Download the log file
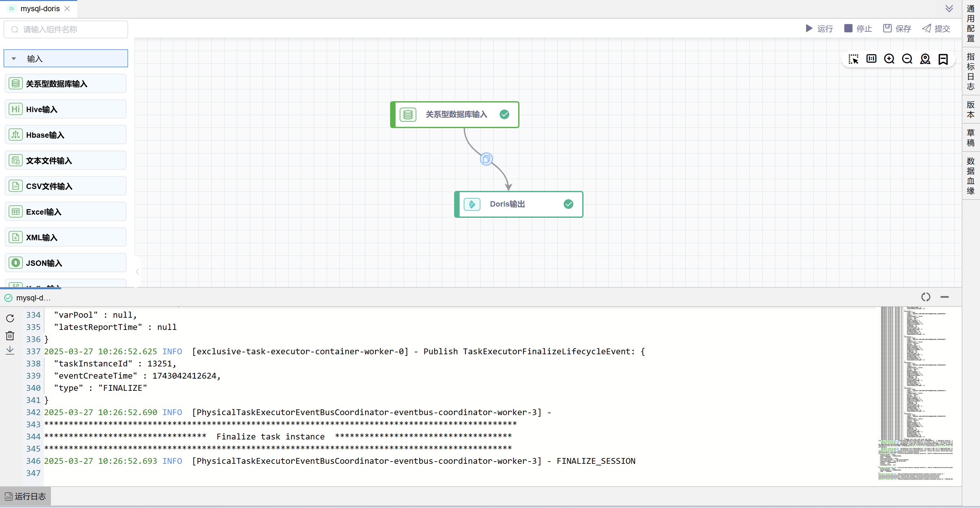 coord(10,350)
